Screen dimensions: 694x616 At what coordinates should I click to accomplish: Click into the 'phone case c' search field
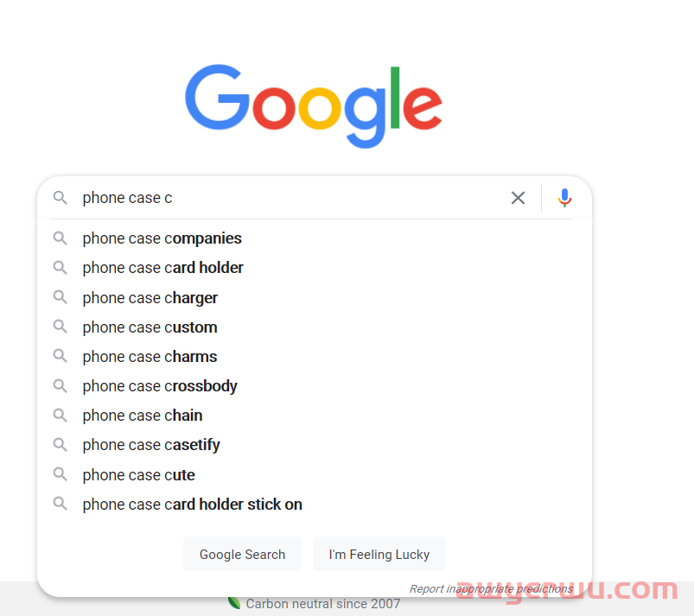coord(292,198)
